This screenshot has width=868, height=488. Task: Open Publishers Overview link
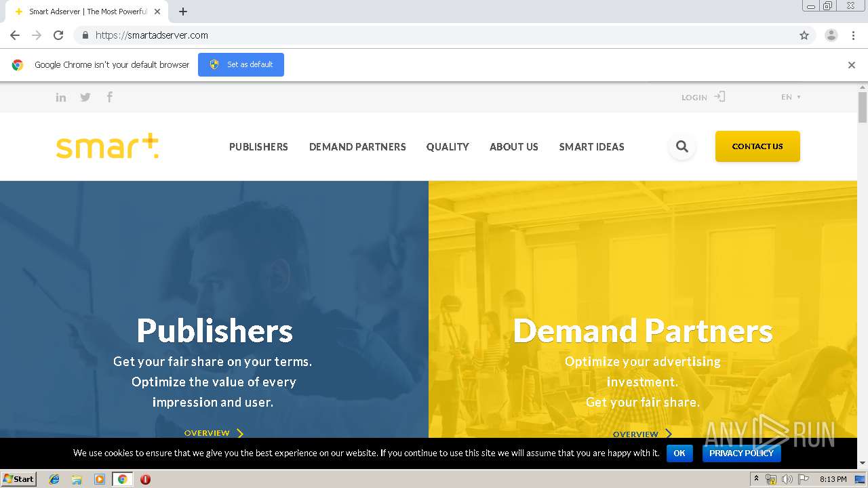[x=214, y=432]
